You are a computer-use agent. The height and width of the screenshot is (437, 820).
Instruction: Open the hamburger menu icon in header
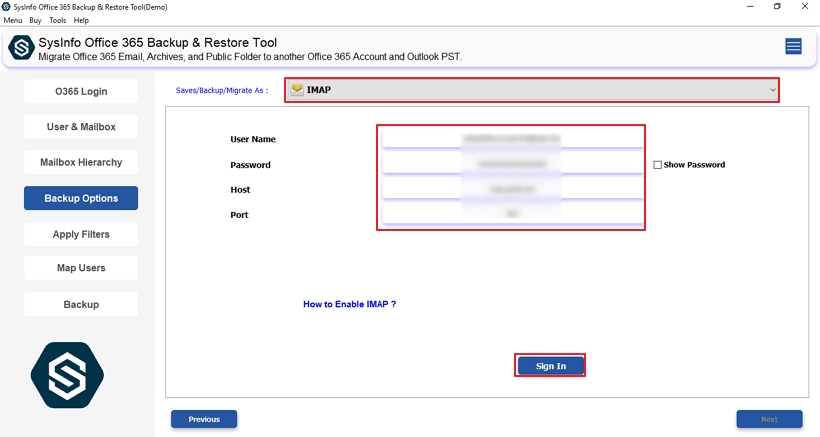coord(793,47)
